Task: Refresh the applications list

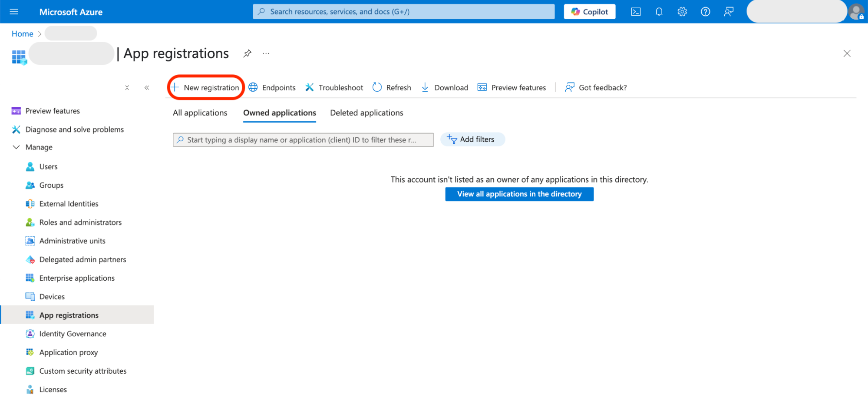Action: click(x=392, y=88)
